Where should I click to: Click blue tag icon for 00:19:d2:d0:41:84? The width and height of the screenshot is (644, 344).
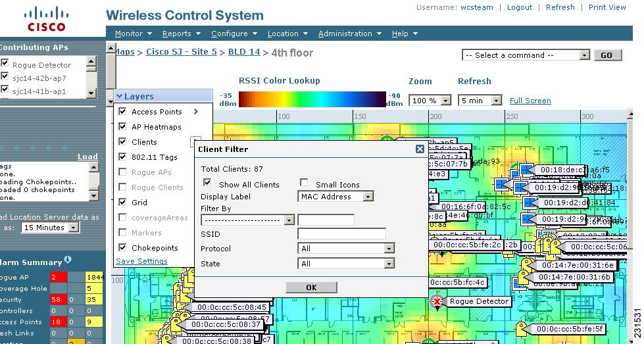[530, 203]
